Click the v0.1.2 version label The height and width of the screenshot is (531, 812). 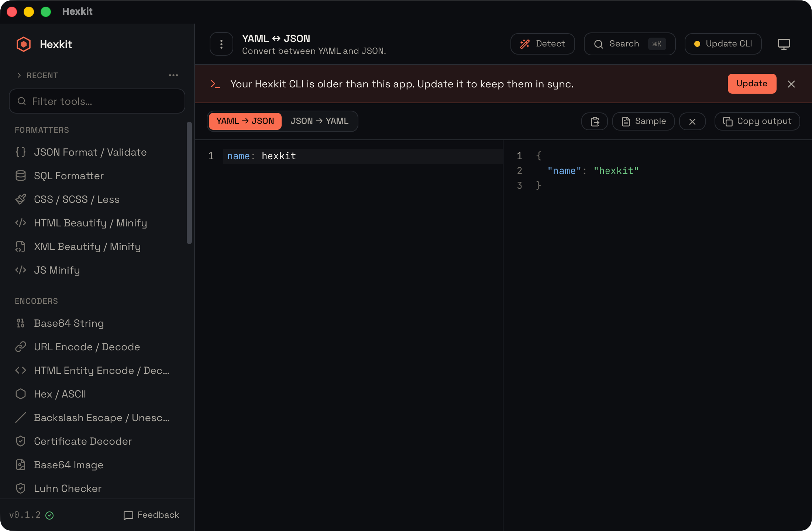click(25, 515)
